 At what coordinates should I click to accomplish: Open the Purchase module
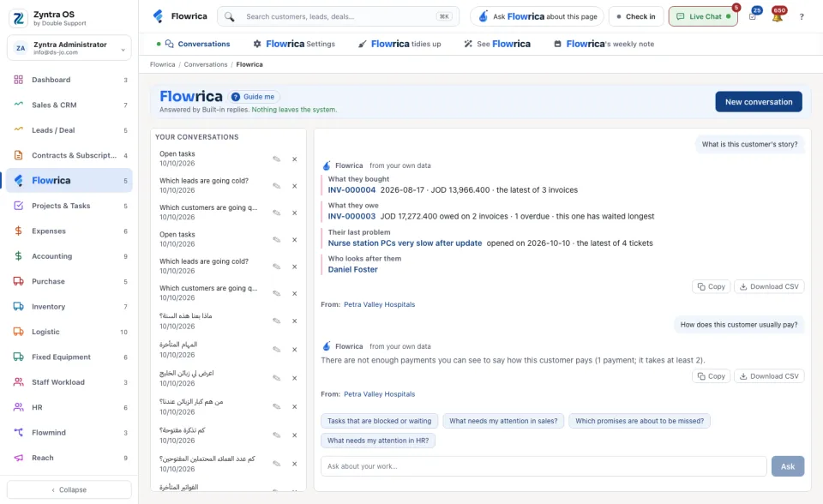pos(69,281)
